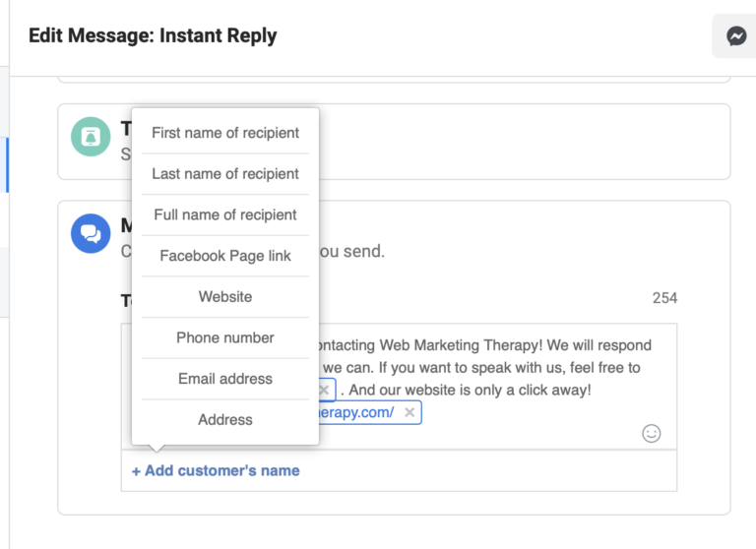Choose "Phone number" in the popup menu
Screen dimensions: 756x549
point(225,337)
